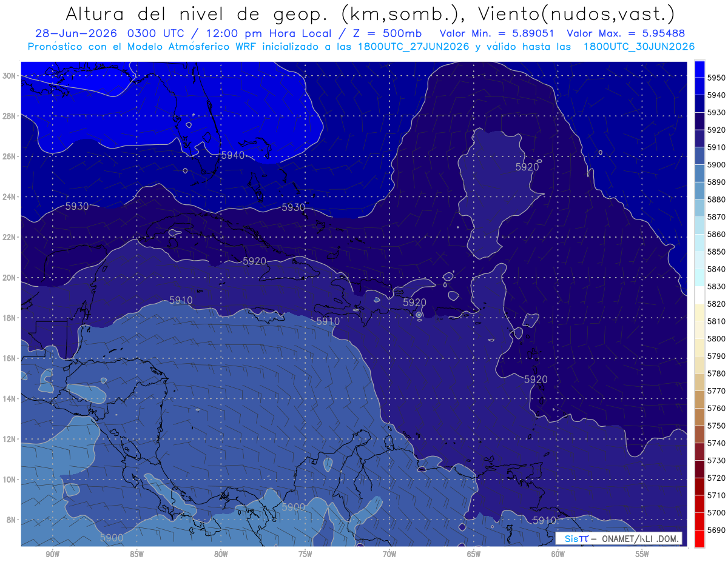The image size is (728, 562).
Task: Click the 75W longitude axis label
Action: (x=305, y=554)
